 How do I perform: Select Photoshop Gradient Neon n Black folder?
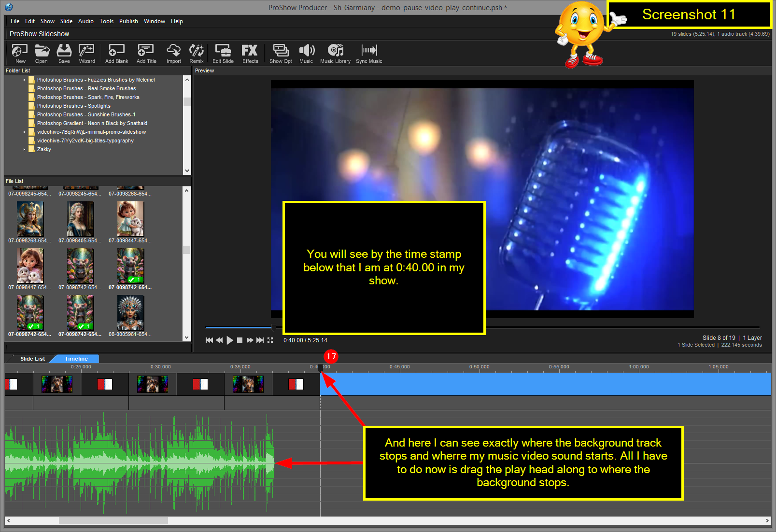92,124
